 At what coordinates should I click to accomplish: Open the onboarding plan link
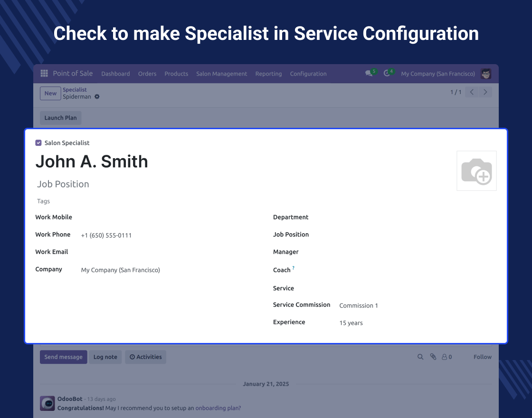218,408
